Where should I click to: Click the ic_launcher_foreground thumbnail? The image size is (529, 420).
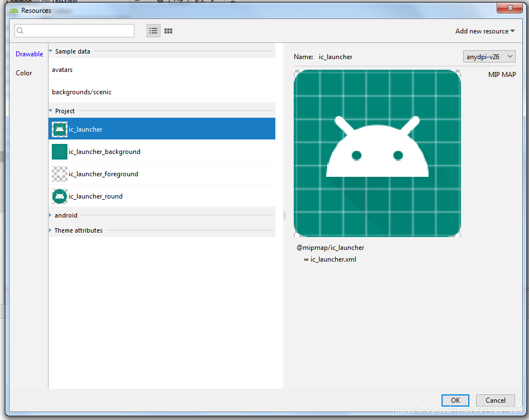click(x=60, y=174)
